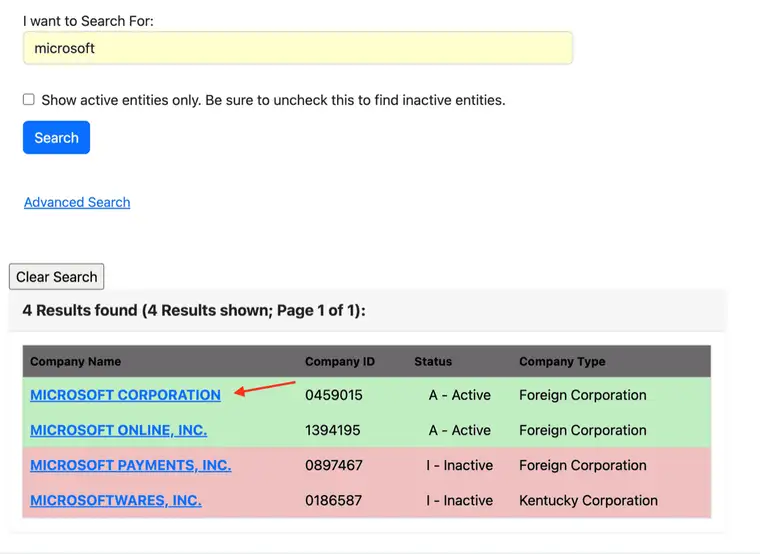
Task: Click "Kentucky Corporation" company type cell
Action: [x=588, y=500]
